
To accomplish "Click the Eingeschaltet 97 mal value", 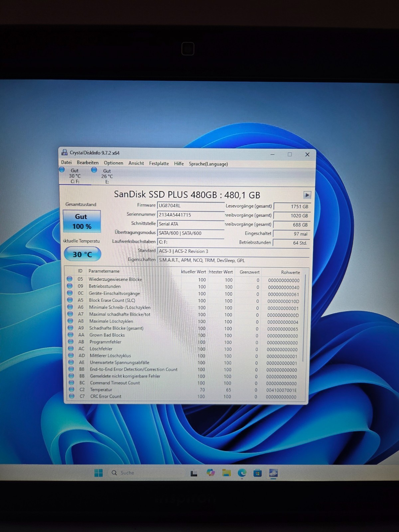I will click(x=292, y=234).
